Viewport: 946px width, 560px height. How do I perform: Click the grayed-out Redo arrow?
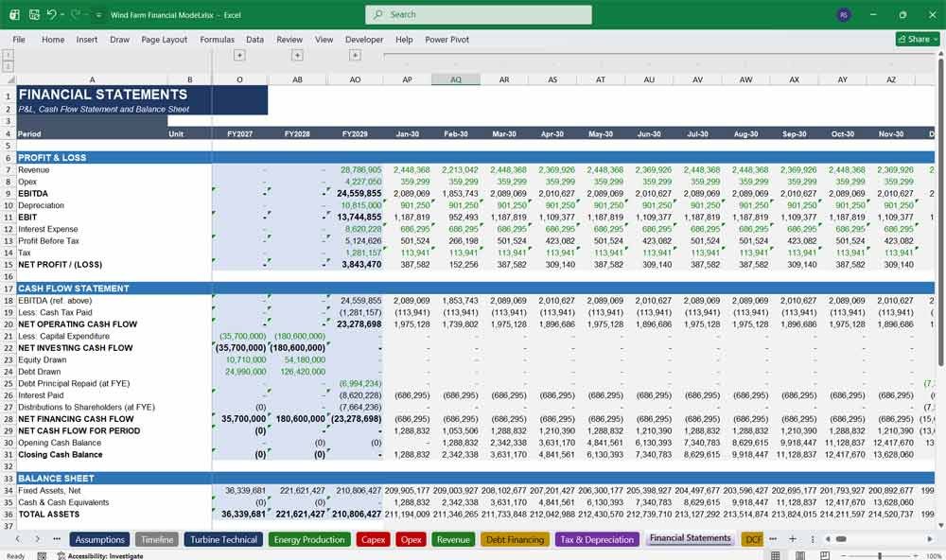point(75,14)
